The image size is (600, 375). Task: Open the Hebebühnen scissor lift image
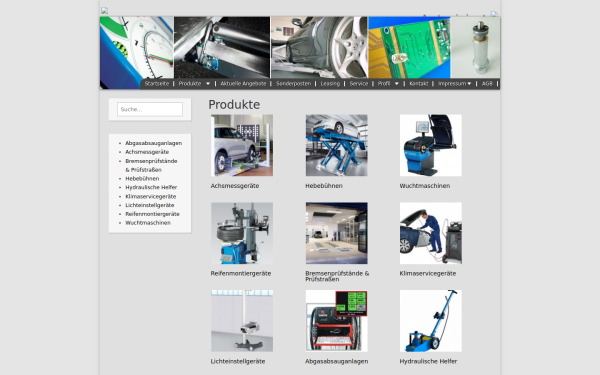336,145
